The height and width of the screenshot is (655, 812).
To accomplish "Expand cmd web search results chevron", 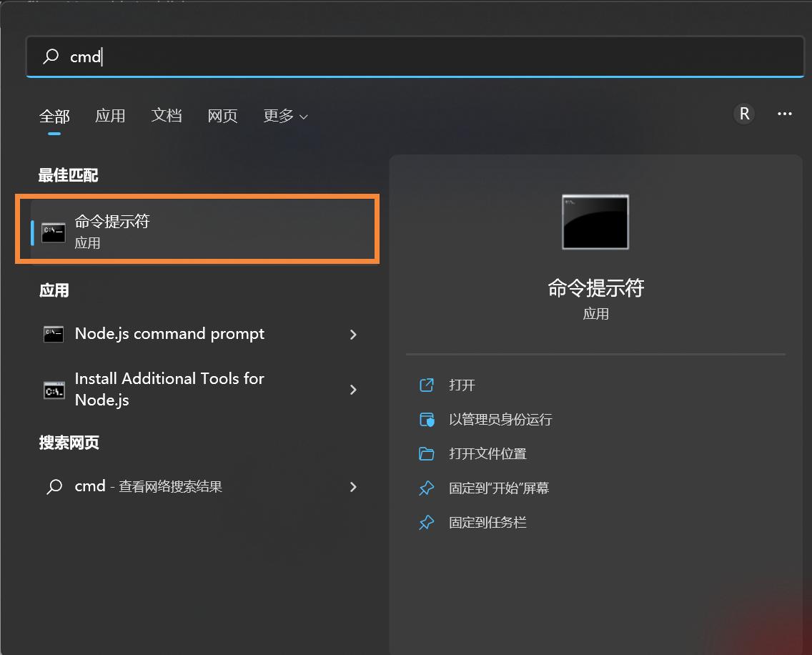I will [353, 486].
